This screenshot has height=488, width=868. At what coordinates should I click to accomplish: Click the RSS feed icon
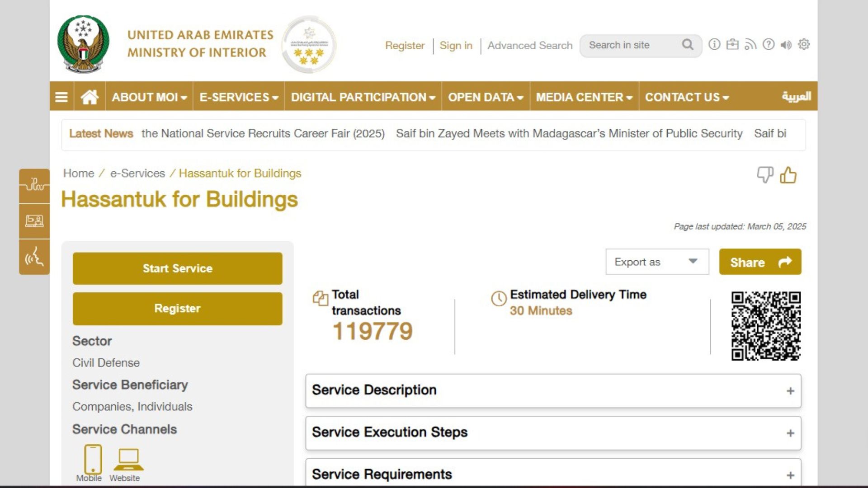coord(750,44)
